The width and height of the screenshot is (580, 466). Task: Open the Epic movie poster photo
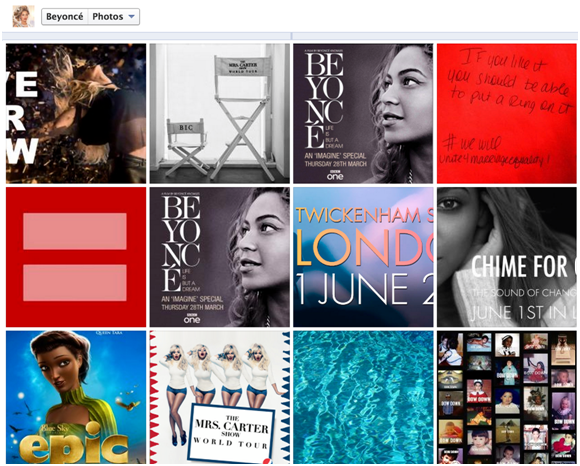[x=76, y=397]
